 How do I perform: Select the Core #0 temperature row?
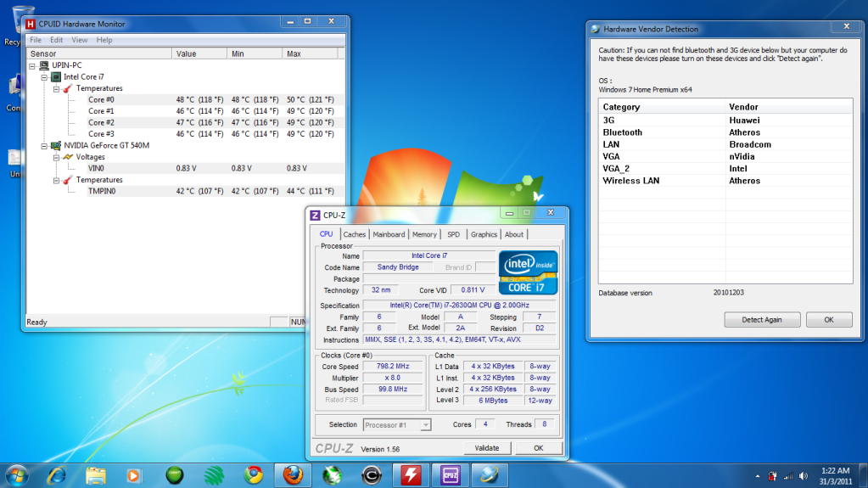pos(101,99)
